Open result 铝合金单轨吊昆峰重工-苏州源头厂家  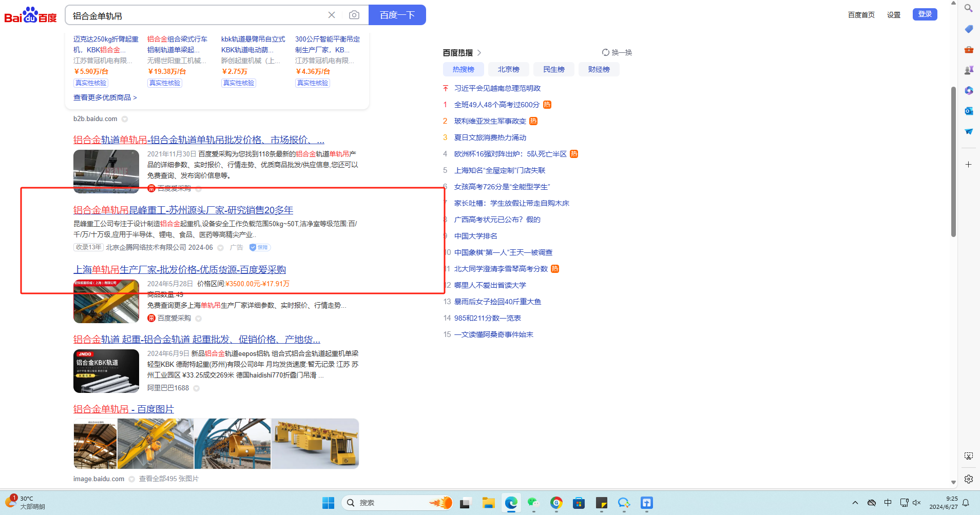tap(183, 210)
